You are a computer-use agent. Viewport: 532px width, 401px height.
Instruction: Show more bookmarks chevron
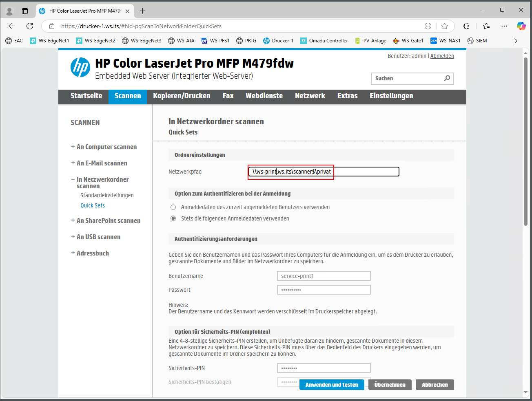[516, 41]
